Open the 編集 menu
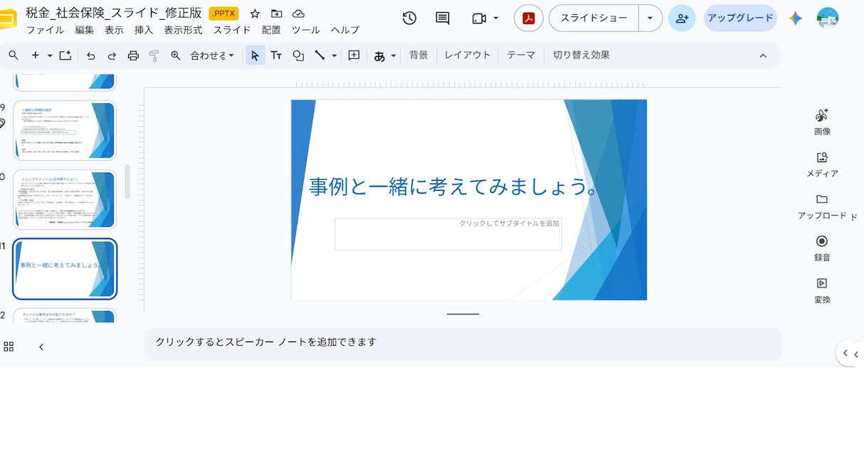Viewport: 868px width, 456px height. pyautogui.click(x=85, y=31)
